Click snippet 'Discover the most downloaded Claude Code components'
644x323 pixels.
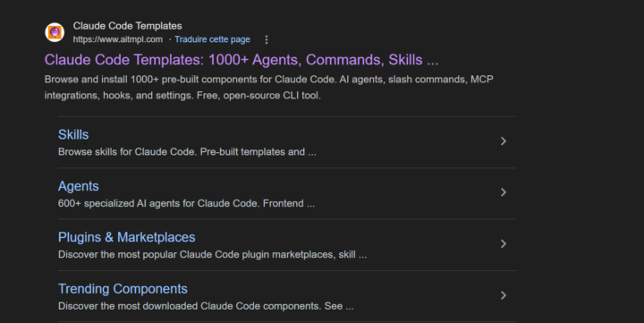[206, 306]
